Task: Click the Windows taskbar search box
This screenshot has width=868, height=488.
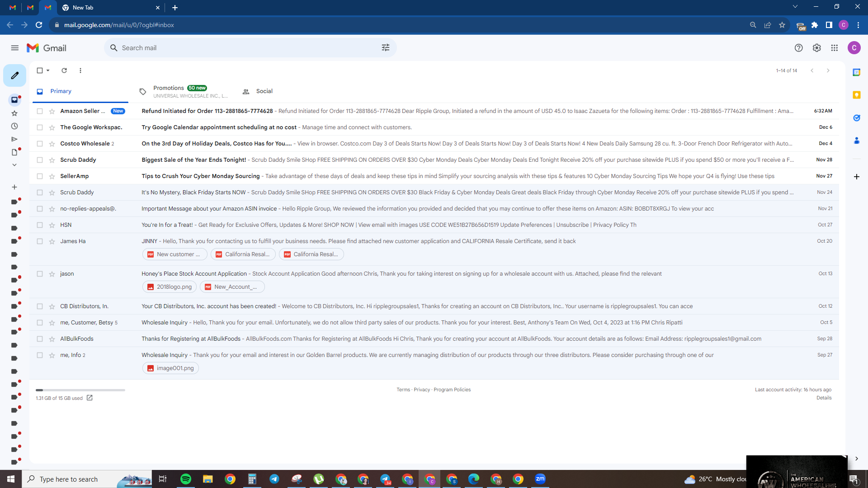Action: point(87,479)
